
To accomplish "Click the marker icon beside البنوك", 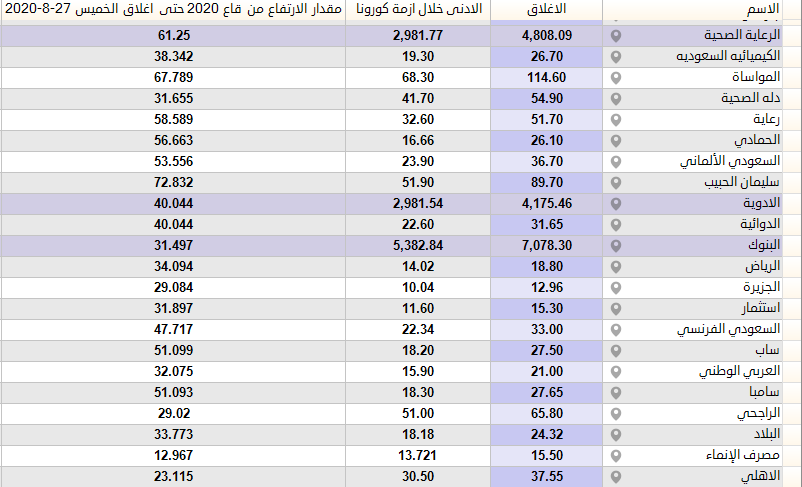I will tap(616, 246).
